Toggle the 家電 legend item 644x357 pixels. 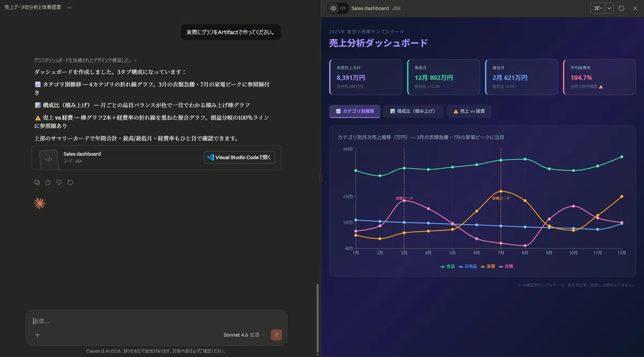click(x=488, y=266)
